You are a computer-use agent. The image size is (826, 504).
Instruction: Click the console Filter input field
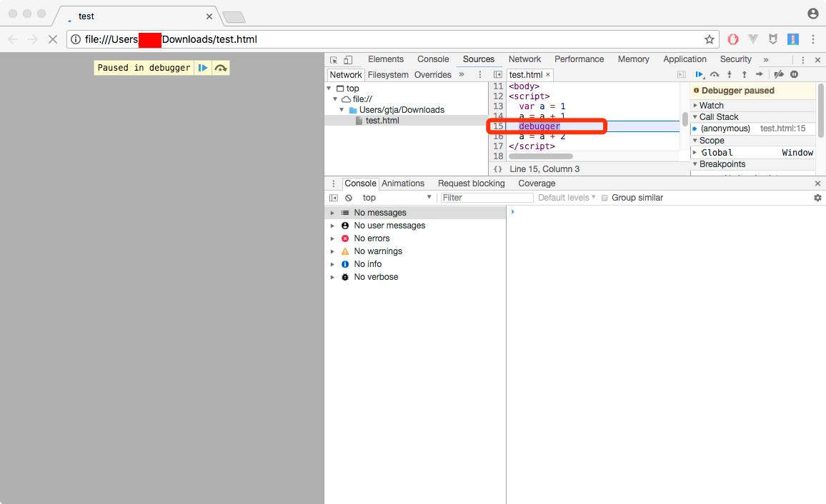pyautogui.click(x=486, y=198)
